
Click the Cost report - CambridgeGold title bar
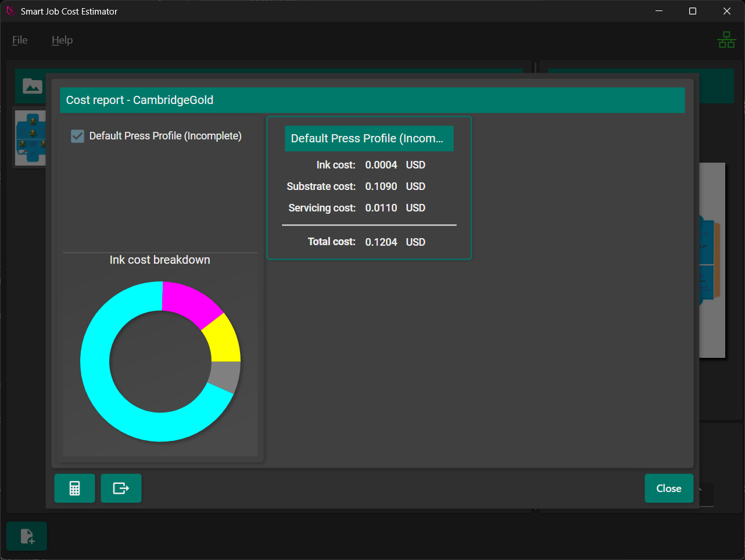point(372,100)
